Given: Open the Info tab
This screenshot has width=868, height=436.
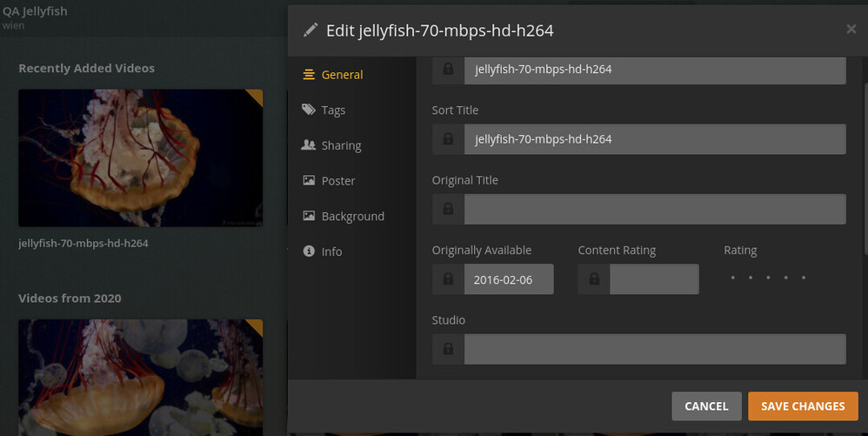Looking at the screenshot, I should pyautogui.click(x=323, y=252).
